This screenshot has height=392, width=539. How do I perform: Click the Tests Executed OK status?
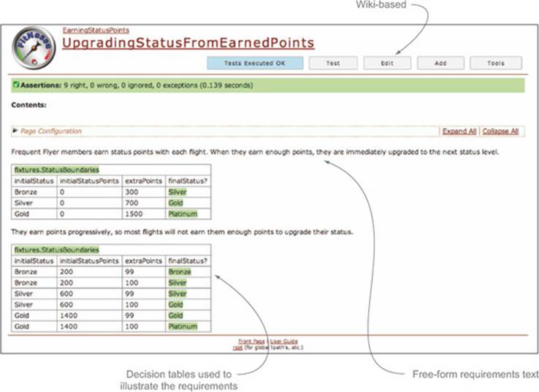pyautogui.click(x=255, y=64)
